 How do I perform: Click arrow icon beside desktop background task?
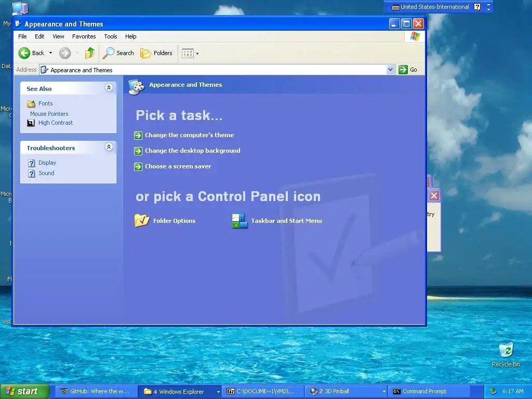point(138,151)
